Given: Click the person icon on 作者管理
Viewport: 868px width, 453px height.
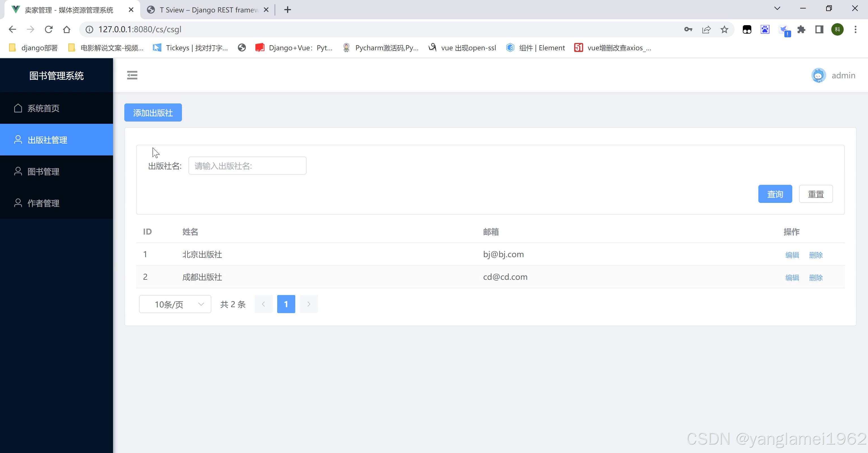Looking at the screenshot, I should (x=18, y=203).
